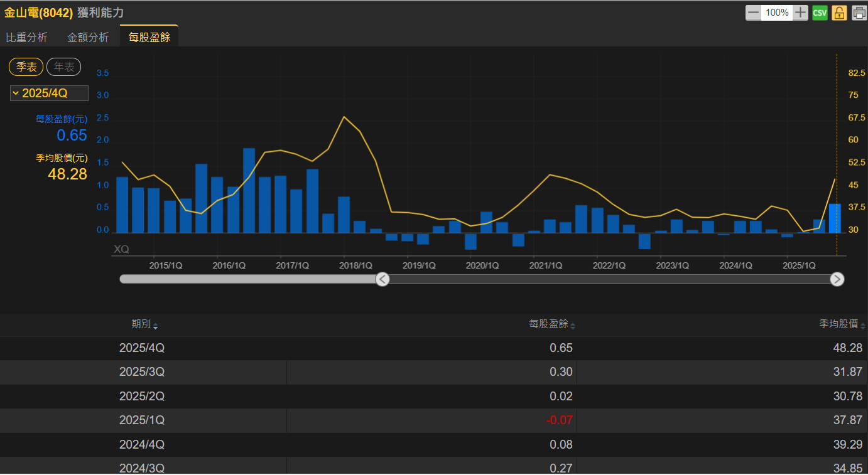868x475 pixels.
Task: Click the 100% zoom level field
Action: [777, 13]
